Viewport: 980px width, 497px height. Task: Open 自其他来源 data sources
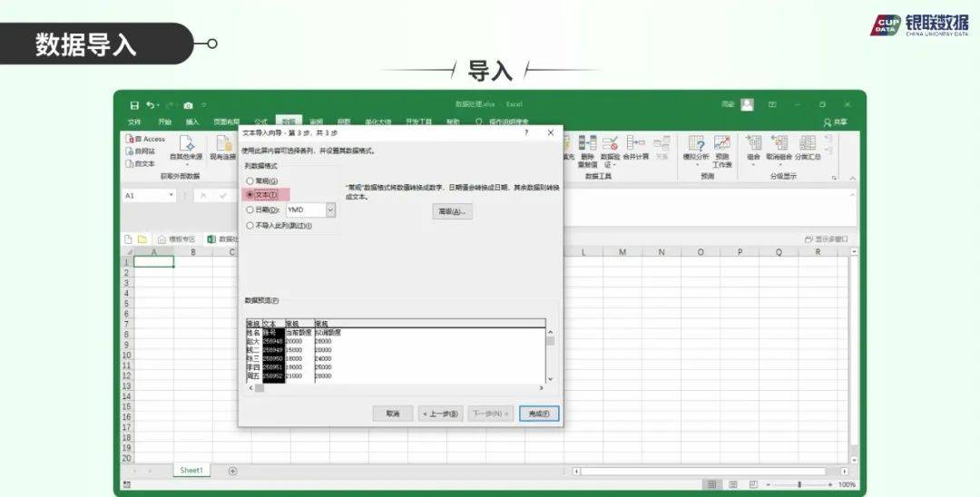186,149
